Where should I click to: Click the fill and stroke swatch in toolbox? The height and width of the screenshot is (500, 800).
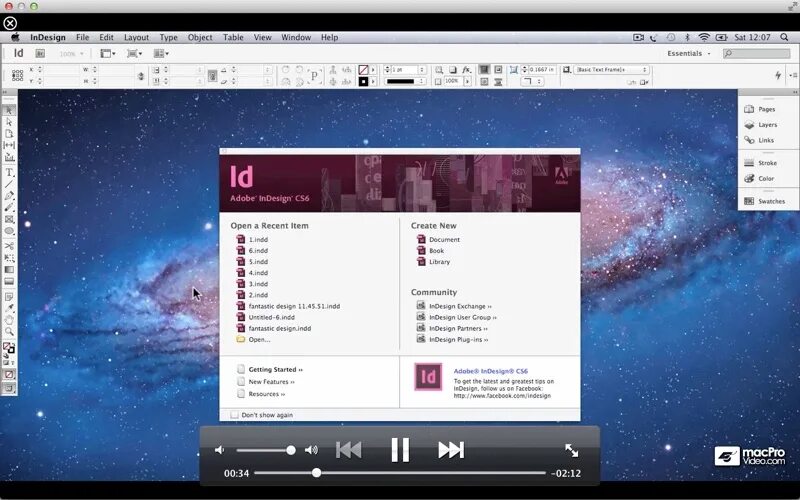point(9,348)
